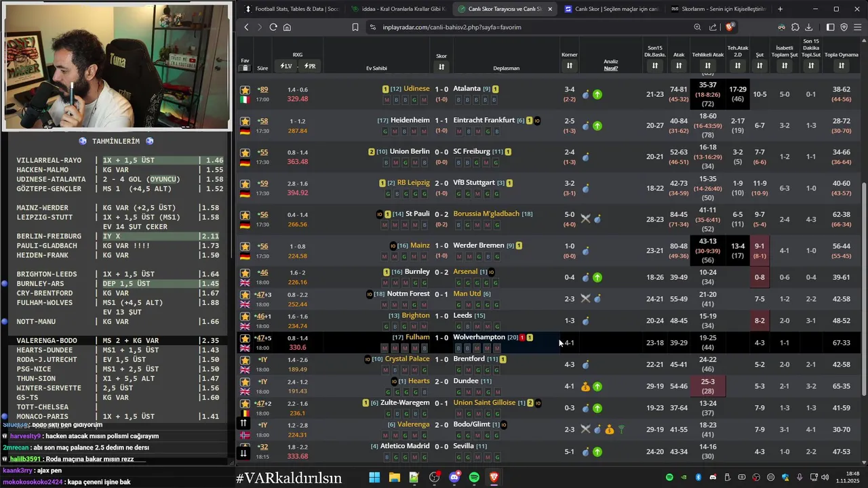
Task: Toggle favorite star for Hearts vs Dundee
Action: point(245,382)
